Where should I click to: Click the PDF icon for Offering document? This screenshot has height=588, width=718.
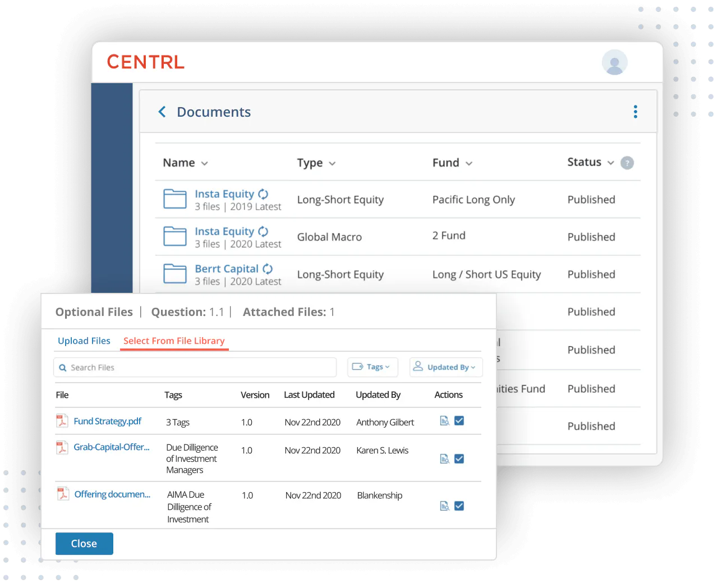coord(63,494)
